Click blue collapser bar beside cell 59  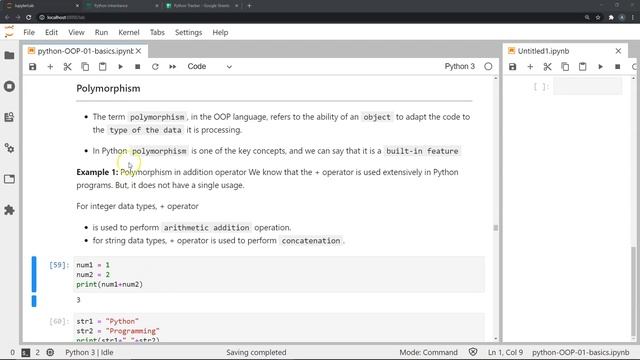34,274
